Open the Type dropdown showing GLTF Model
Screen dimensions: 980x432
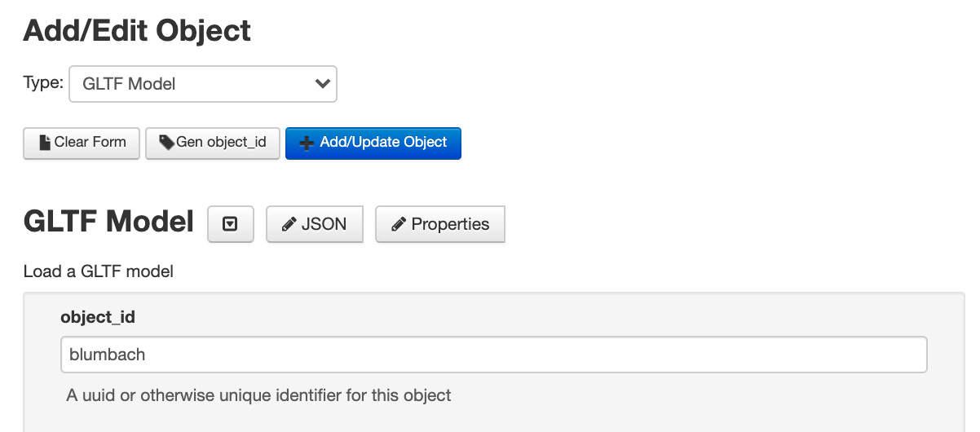pyautogui.click(x=203, y=84)
